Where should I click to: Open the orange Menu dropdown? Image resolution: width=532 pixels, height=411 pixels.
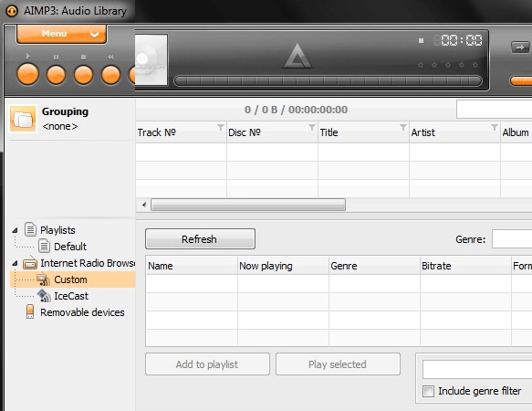61,34
